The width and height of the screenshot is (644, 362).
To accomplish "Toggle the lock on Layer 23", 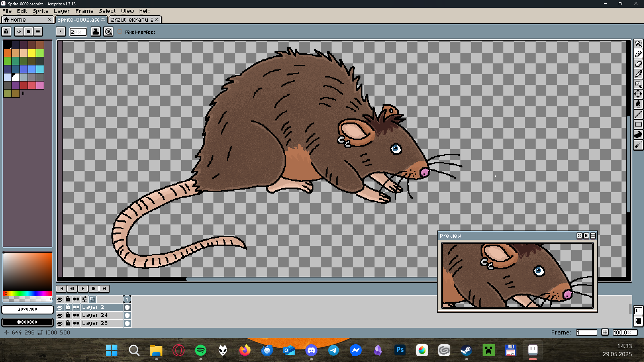I will click(68, 323).
